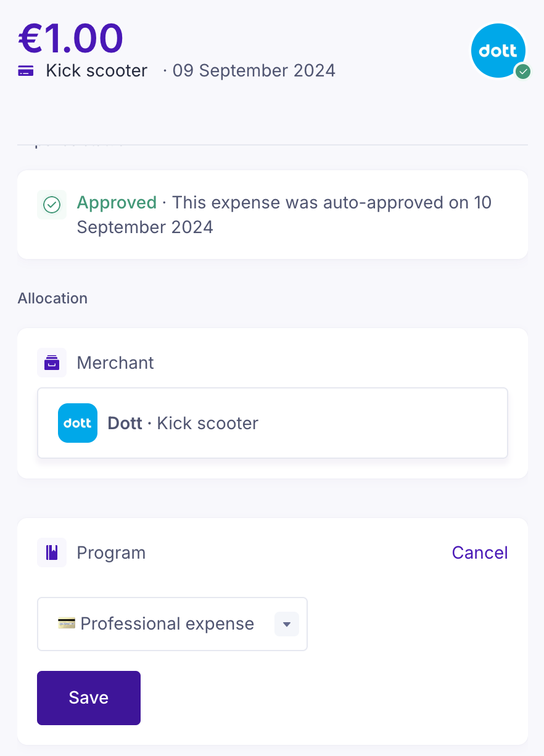Cancel program editing
This screenshot has height=756, width=544.
tap(479, 553)
